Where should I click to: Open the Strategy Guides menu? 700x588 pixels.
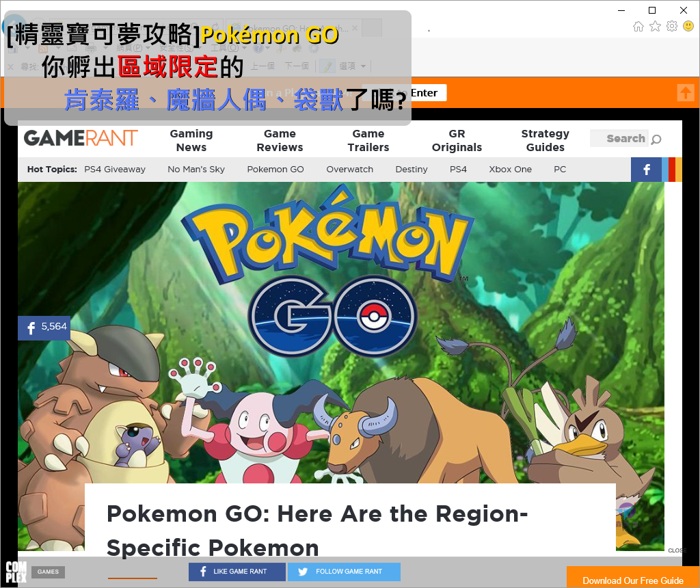pos(545,141)
